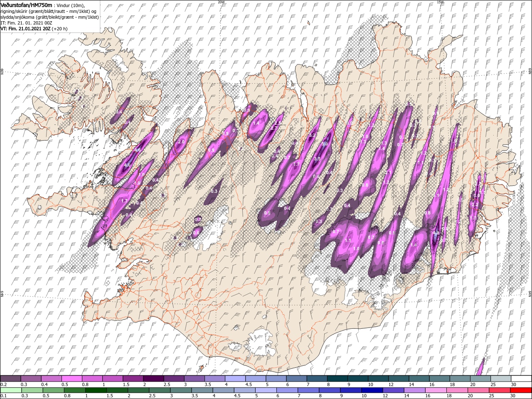Click the 'IT: Fim. 21. 01. 2021 00Z' line
The image size is (532, 399).
pyautogui.click(x=26, y=23)
